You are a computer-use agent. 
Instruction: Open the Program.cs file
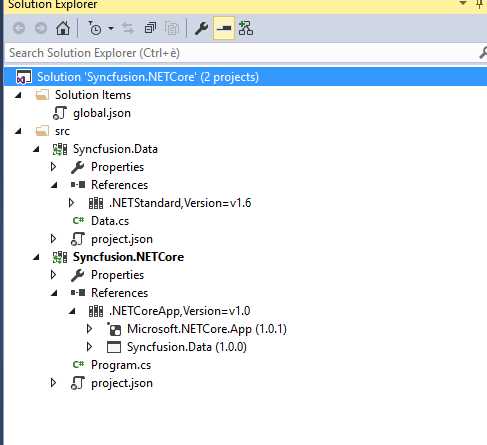tap(121, 365)
